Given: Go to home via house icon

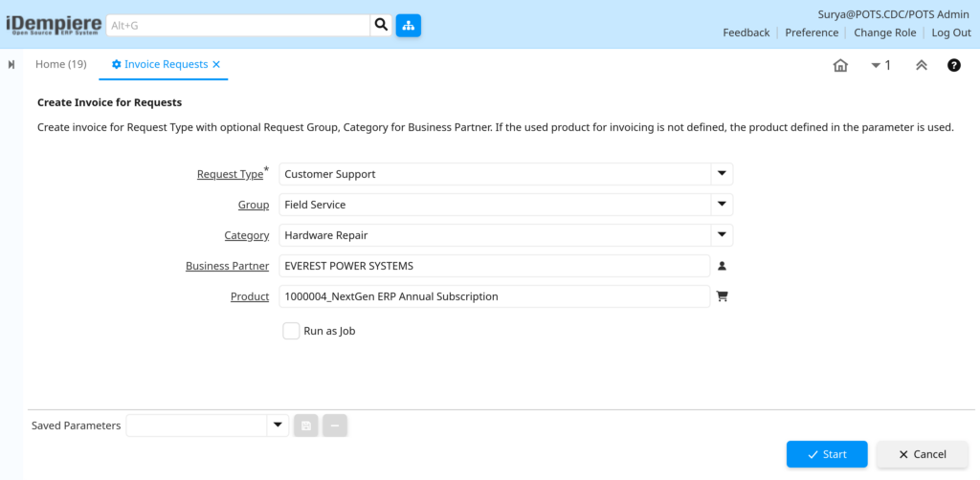Looking at the screenshot, I should pyautogui.click(x=840, y=65).
